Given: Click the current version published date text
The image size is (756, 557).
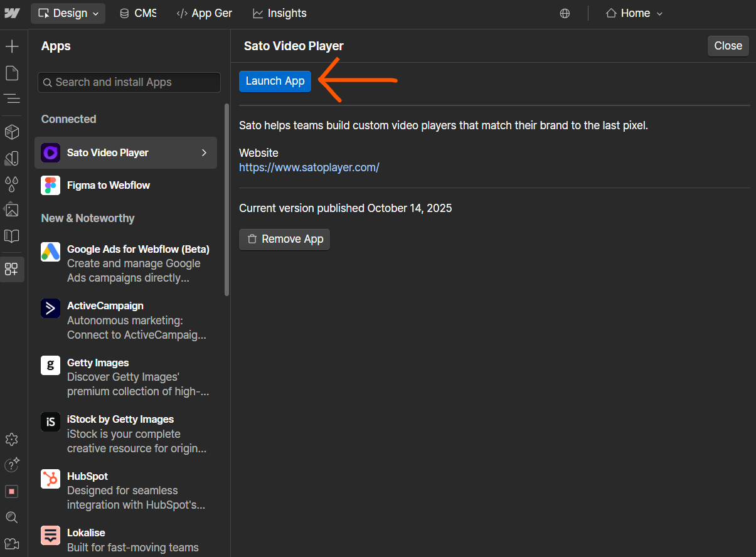Looking at the screenshot, I should [x=345, y=208].
